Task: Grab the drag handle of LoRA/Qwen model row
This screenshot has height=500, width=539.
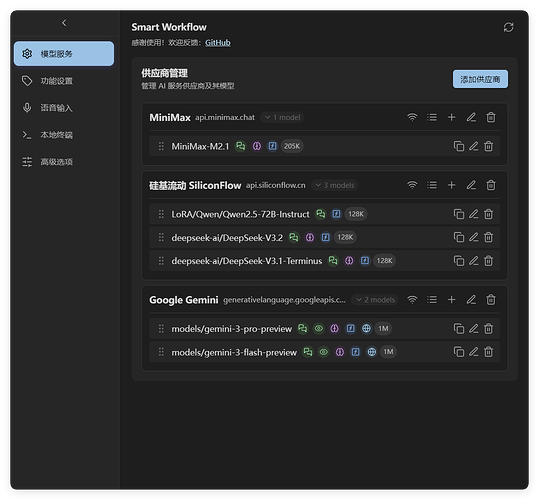Action: pyautogui.click(x=161, y=214)
